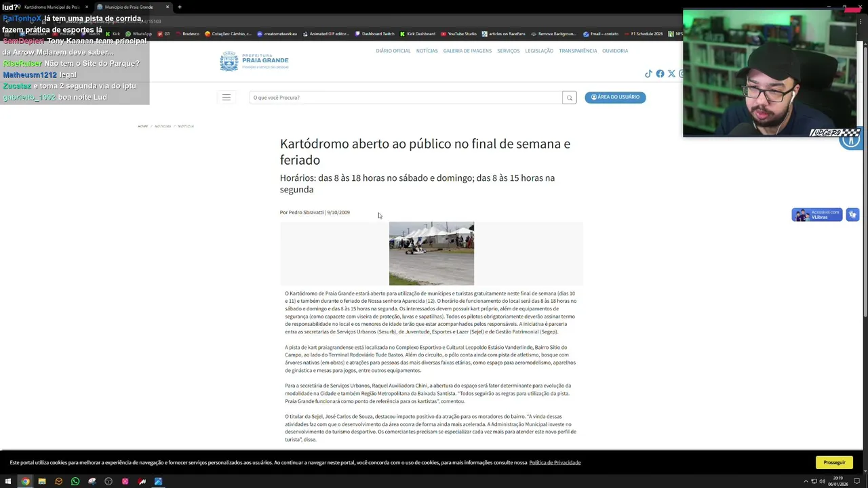Open the MSI red taskbar icon

coord(142,481)
